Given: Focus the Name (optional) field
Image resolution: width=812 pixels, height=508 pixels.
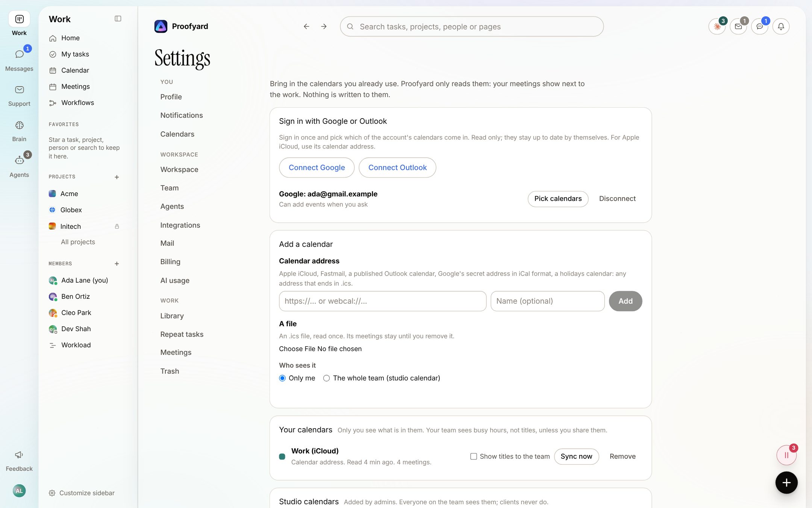Looking at the screenshot, I should click(547, 301).
